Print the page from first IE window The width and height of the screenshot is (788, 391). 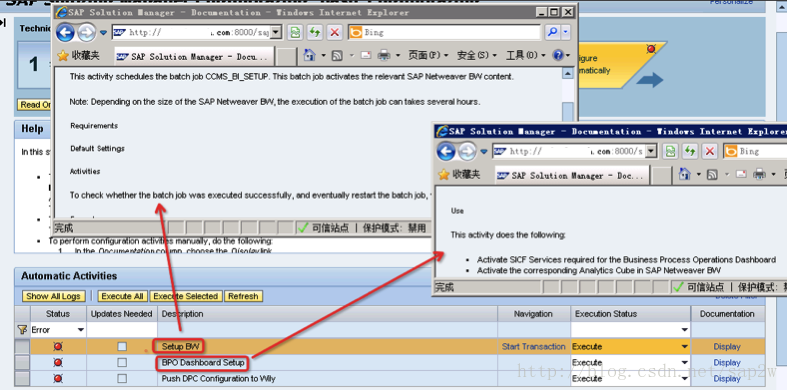tap(384, 55)
